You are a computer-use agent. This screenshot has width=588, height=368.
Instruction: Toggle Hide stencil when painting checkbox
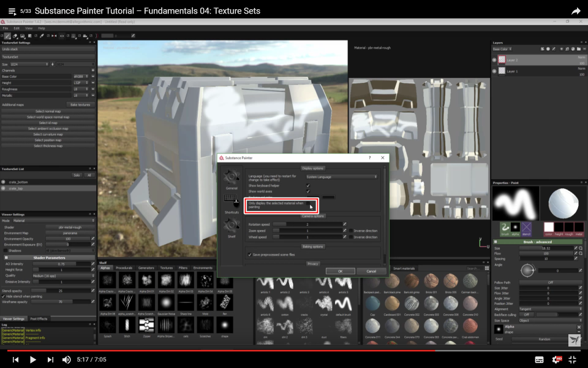point(4,296)
